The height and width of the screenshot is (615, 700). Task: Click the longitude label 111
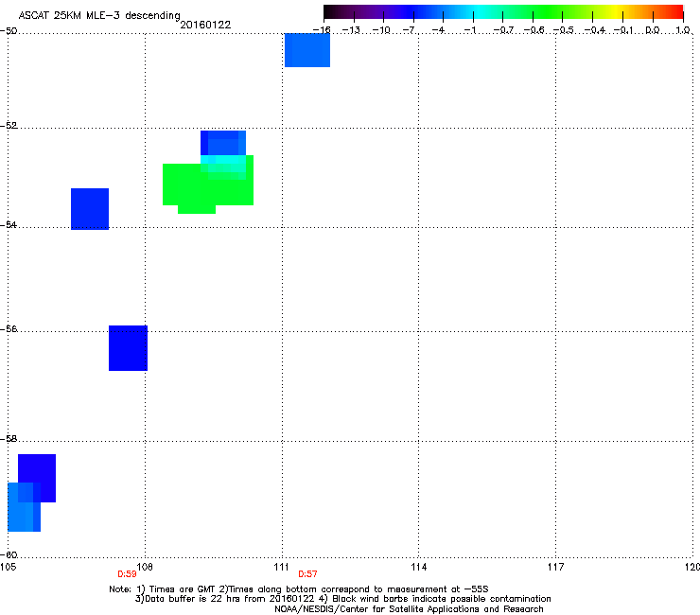point(282,567)
